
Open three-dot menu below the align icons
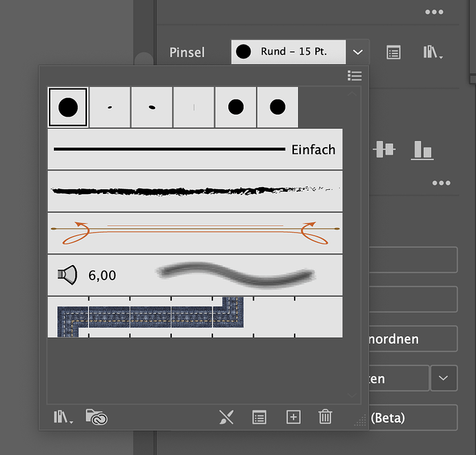441,183
